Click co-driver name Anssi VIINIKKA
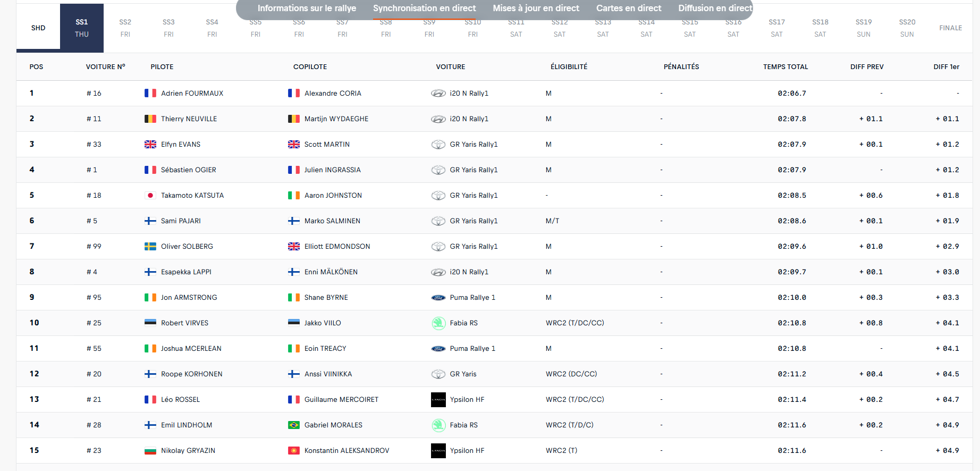The image size is (980, 471). click(328, 374)
